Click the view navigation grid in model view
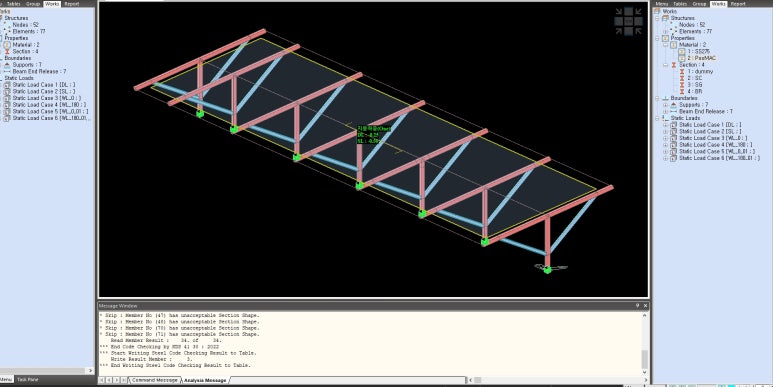The image size is (773, 387). 628,21
